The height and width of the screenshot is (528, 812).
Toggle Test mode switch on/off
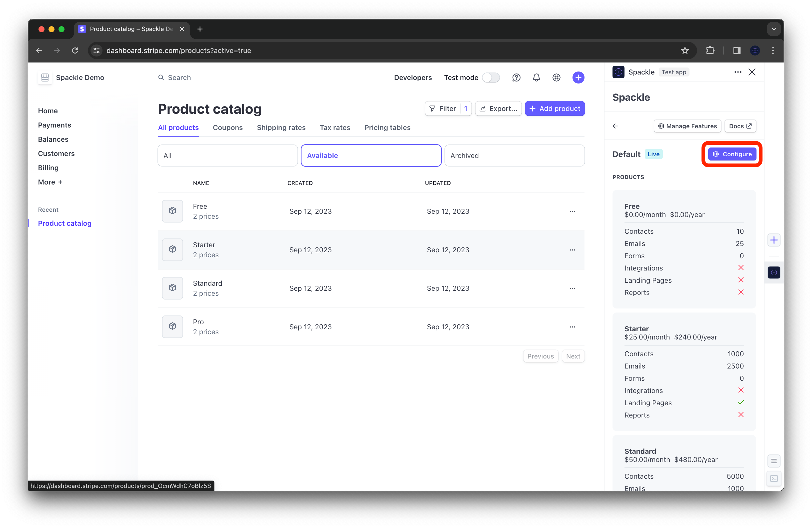tap(491, 77)
